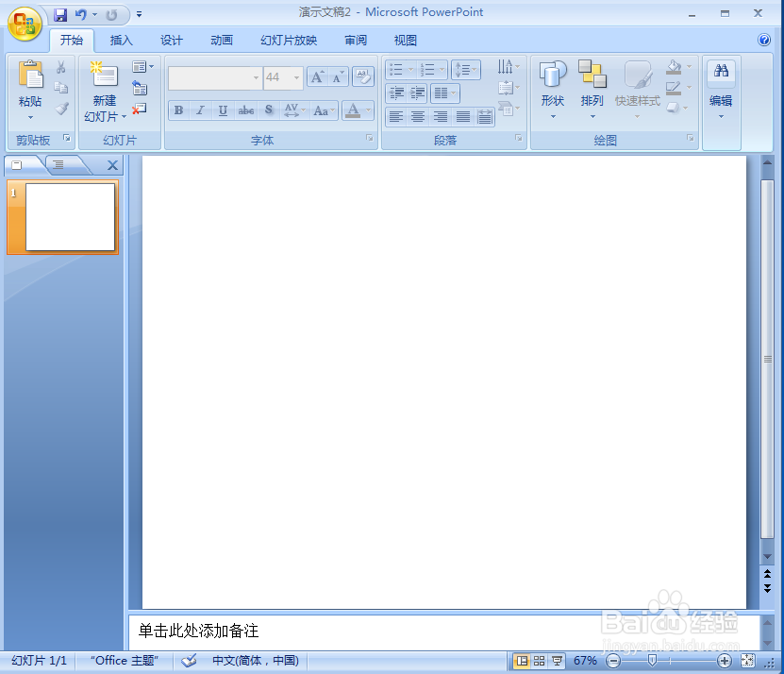Click notes area 单击此处添加备注

198,631
